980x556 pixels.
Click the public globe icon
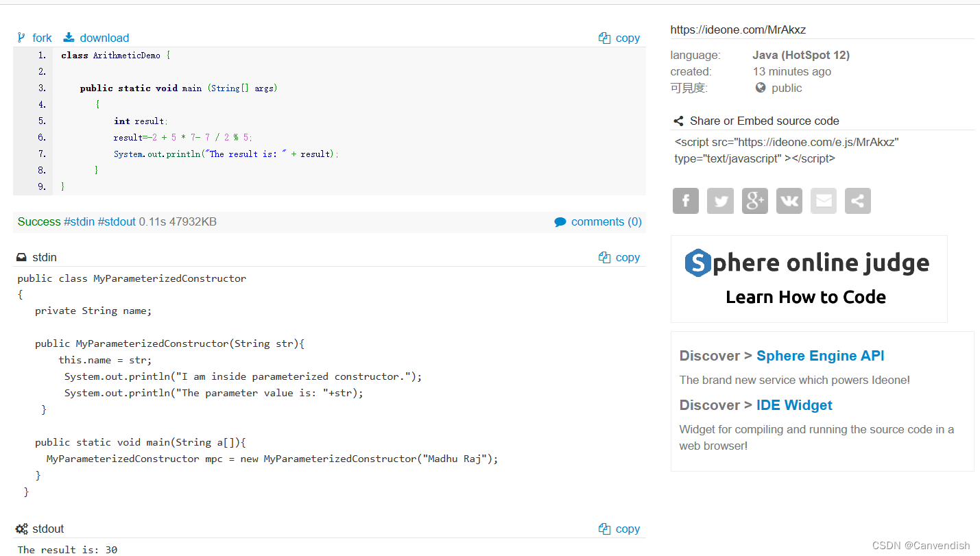761,88
